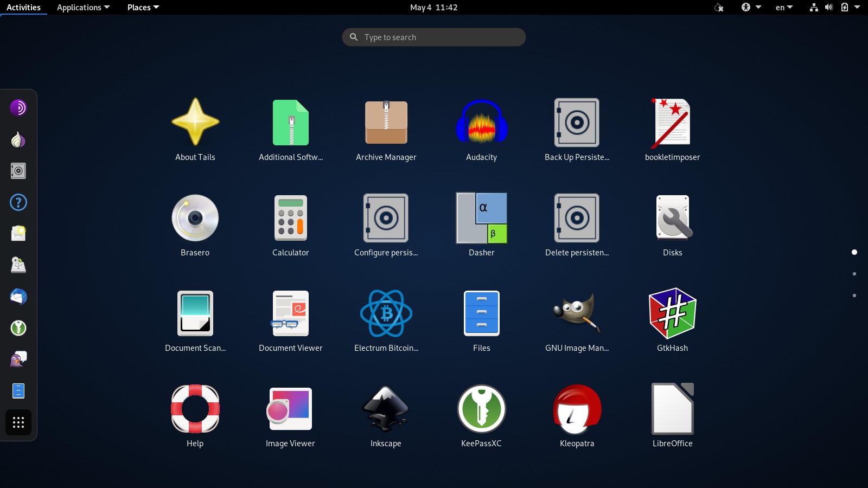Click the Tor onion status icon
The width and height of the screenshot is (868, 488).
[719, 8]
